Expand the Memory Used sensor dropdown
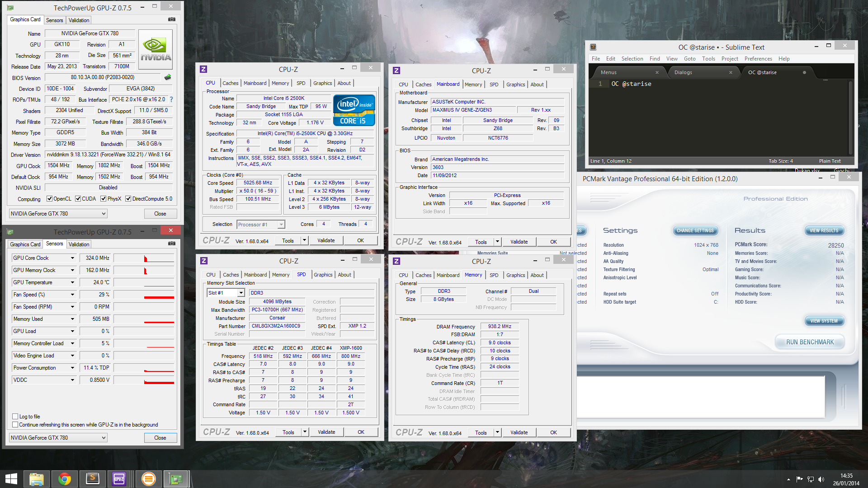 [x=72, y=319]
